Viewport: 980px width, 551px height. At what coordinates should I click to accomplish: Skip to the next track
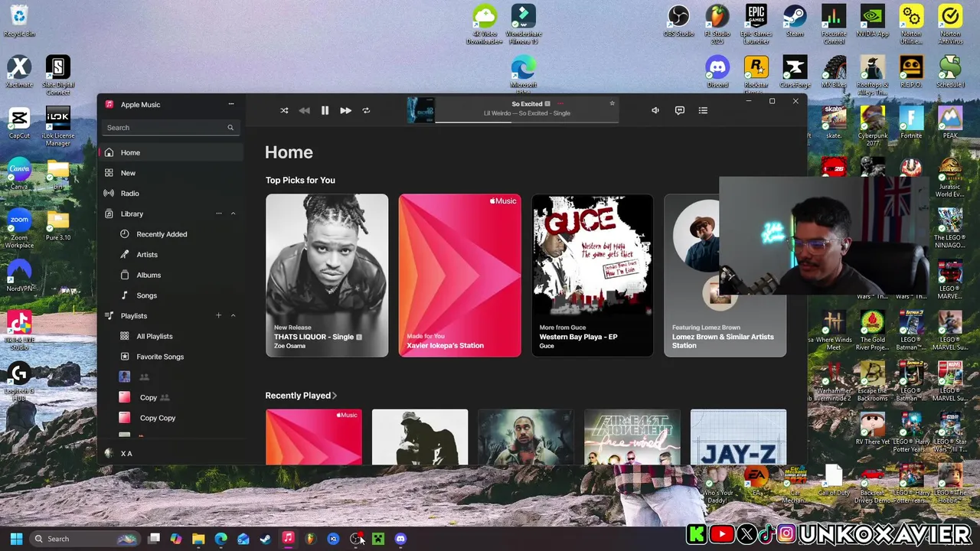point(345,110)
